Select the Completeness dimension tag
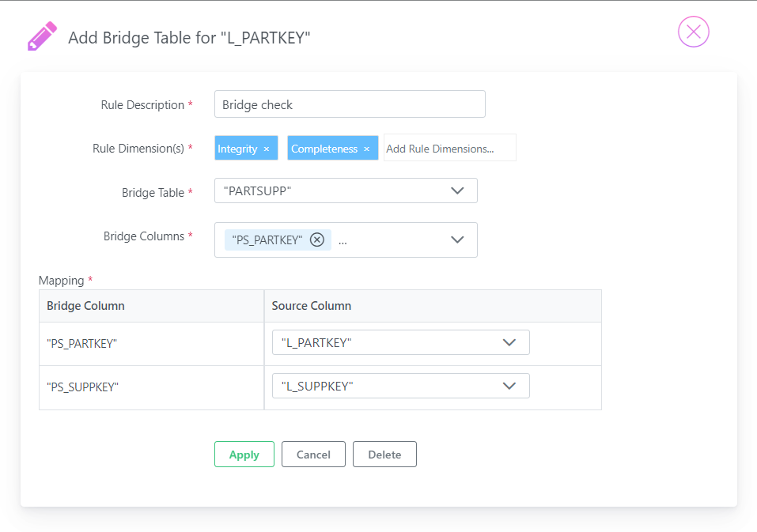This screenshot has height=532, width=757. (324, 149)
